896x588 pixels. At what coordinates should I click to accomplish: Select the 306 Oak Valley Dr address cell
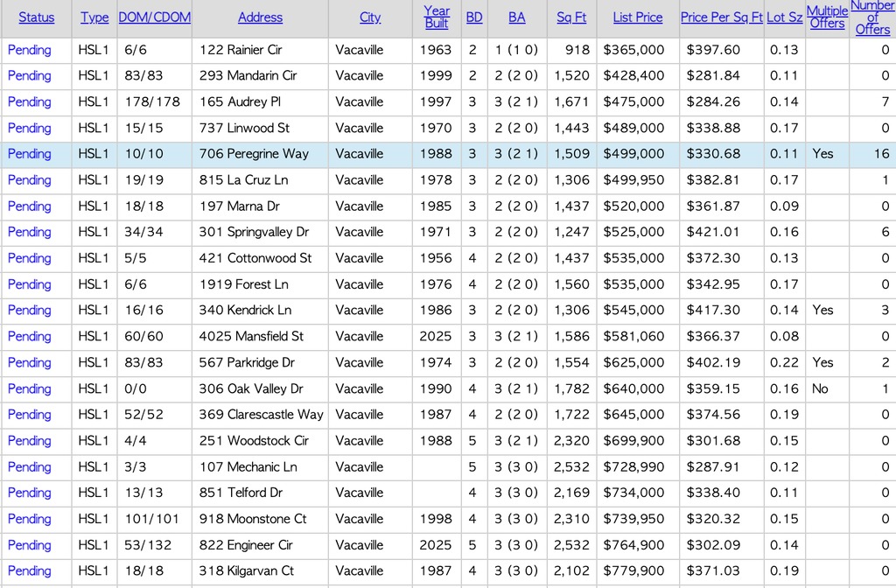251,388
